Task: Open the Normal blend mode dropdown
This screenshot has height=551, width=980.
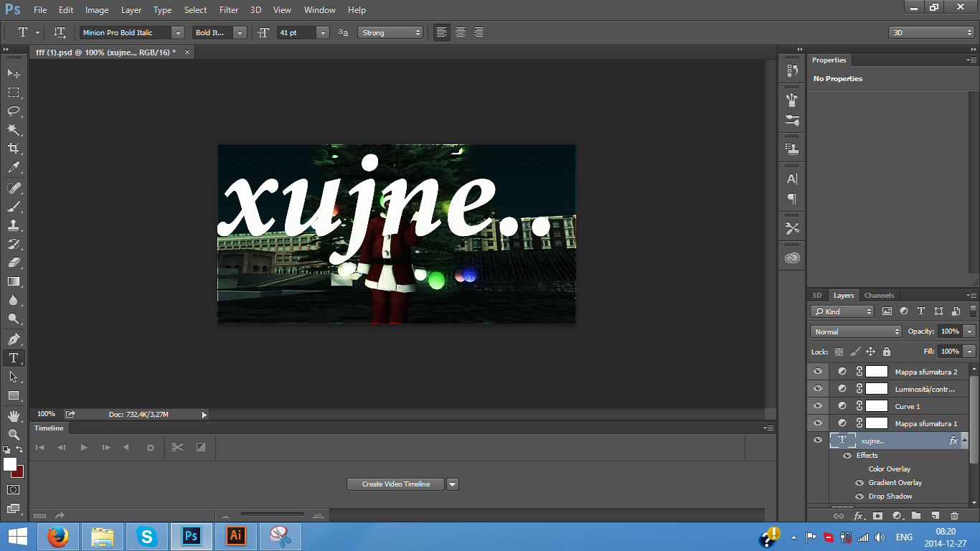Action: pos(856,331)
